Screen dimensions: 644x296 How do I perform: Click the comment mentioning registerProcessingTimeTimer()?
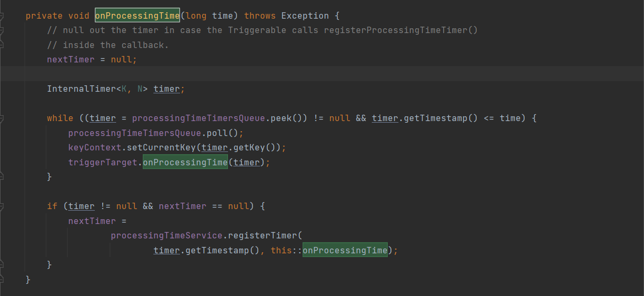[x=262, y=30]
